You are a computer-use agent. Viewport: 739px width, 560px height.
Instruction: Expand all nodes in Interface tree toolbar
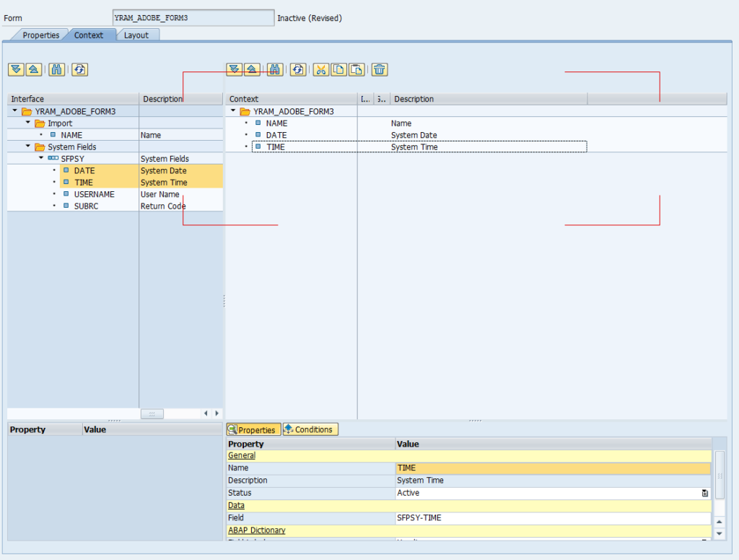pyautogui.click(x=16, y=70)
